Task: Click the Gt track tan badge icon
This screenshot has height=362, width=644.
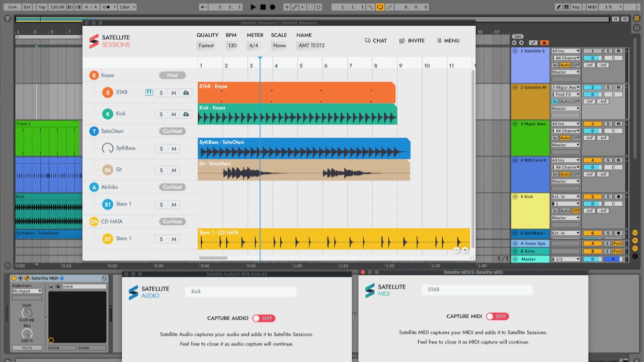Action: pos(107,170)
